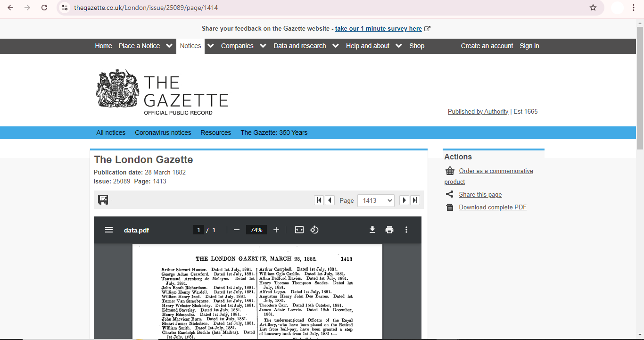The image size is (644, 340).
Task: Open Place a Notice menu
Action: [x=139, y=46]
